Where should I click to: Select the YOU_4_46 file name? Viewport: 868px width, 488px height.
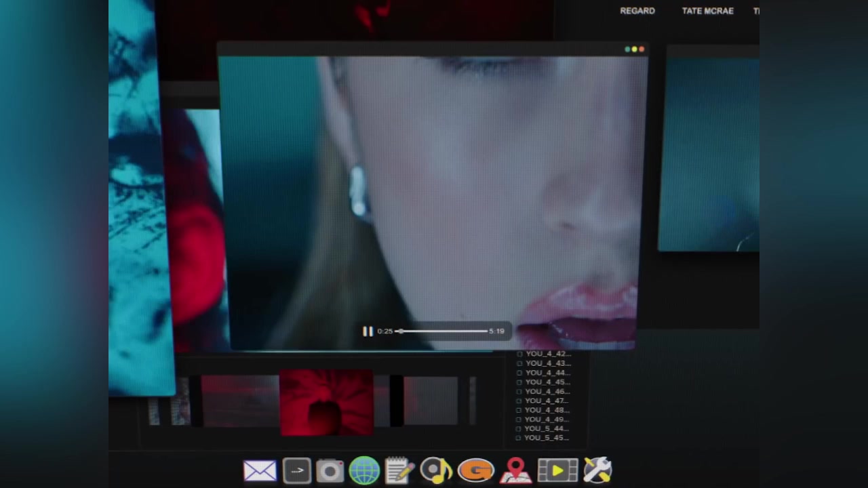coord(547,391)
